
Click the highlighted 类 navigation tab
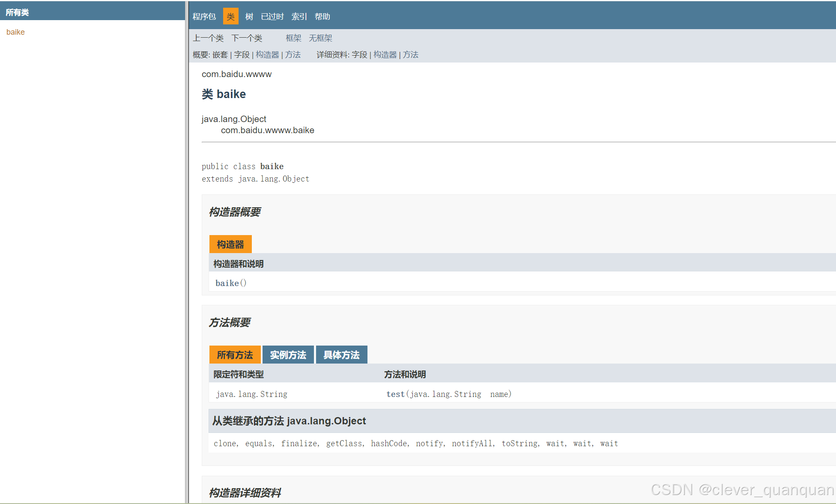coord(230,17)
